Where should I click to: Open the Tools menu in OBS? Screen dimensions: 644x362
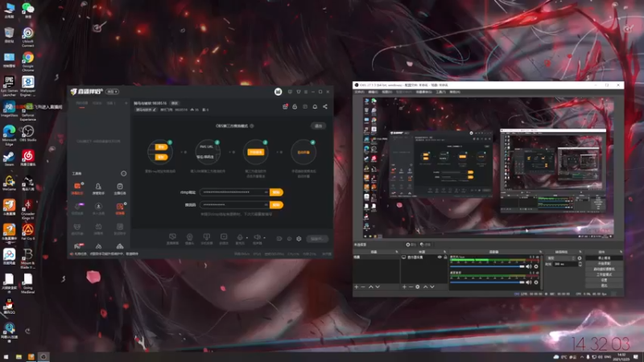(440, 92)
